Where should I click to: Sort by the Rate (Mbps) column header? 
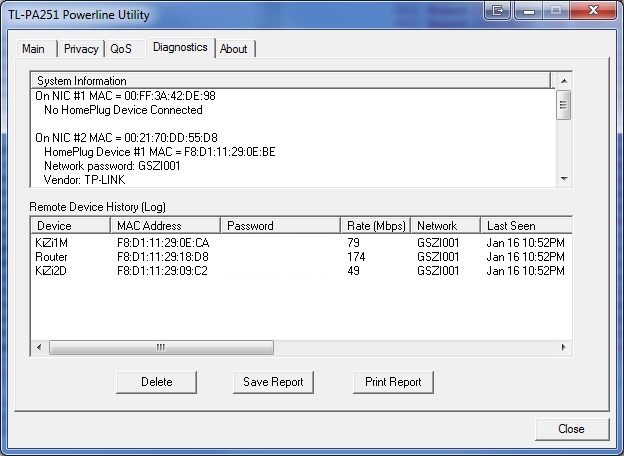coord(375,226)
